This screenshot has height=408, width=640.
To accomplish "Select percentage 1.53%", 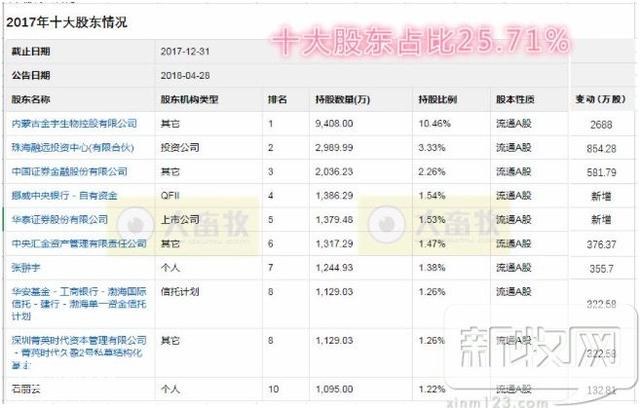I will 432,220.
